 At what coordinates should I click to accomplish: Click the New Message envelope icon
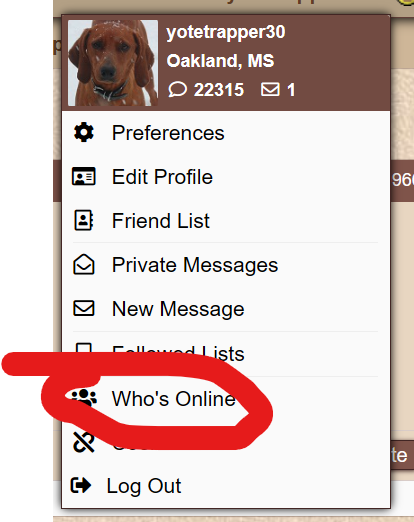[84, 308]
